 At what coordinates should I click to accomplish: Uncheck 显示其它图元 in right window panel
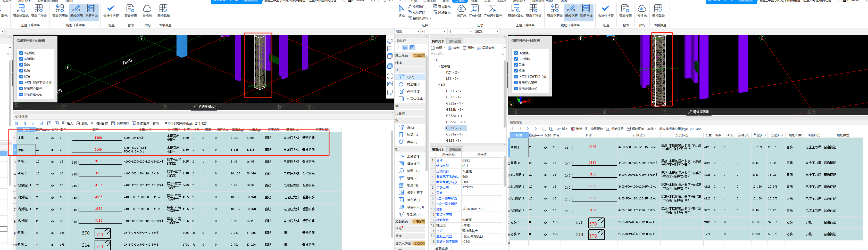pos(516,83)
